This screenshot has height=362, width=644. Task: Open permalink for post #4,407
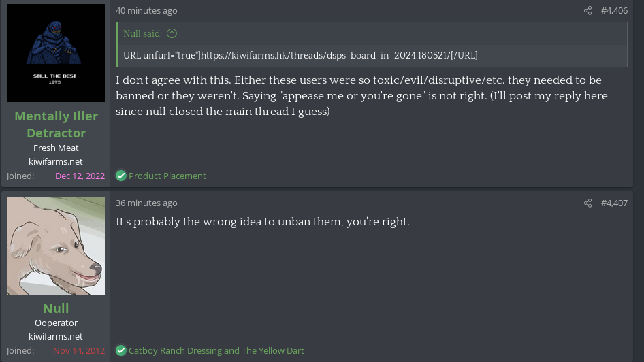click(x=614, y=203)
